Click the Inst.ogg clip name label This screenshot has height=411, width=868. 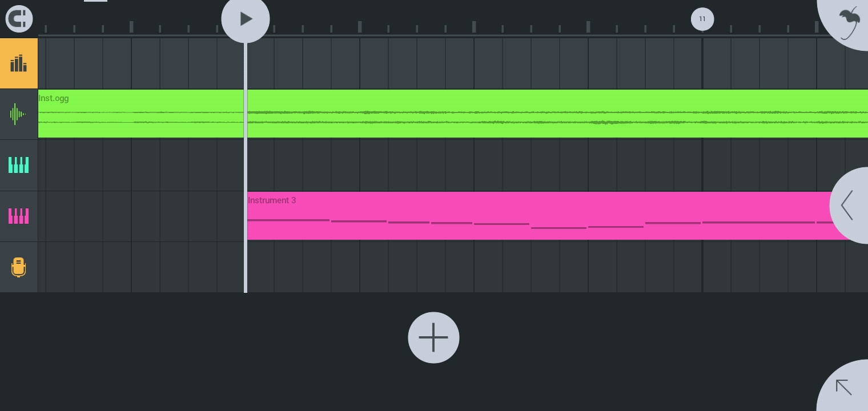(x=53, y=98)
